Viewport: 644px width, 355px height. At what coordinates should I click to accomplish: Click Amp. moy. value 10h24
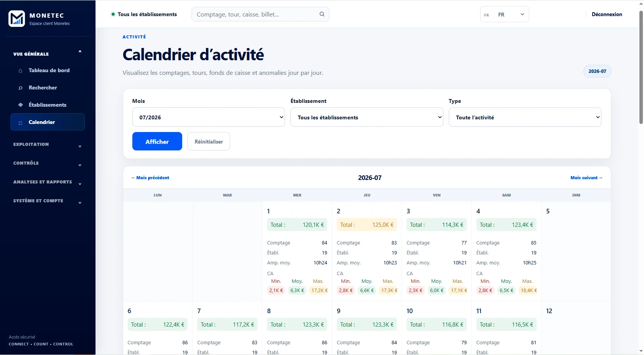[x=320, y=263]
